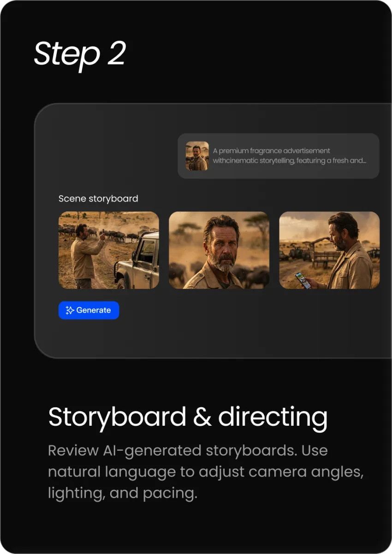Click the smartphone held in the third frame
The height and width of the screenshot is (554, 392).
pos(303,279)
